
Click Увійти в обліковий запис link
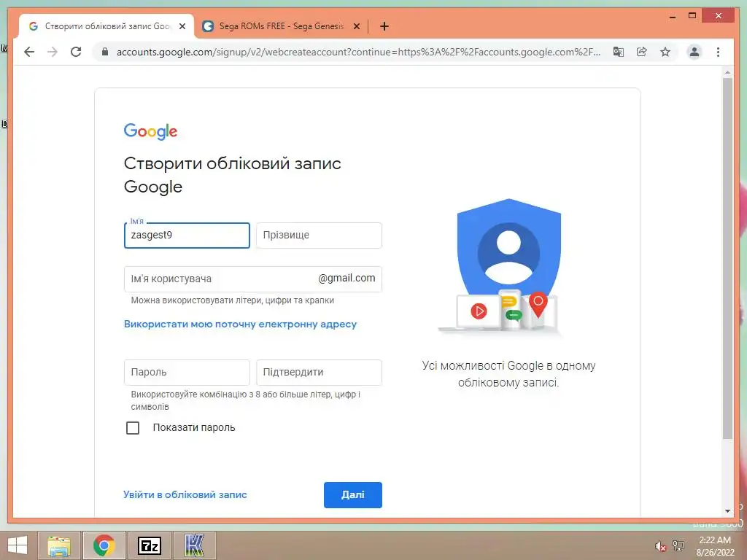click(185, 495)
